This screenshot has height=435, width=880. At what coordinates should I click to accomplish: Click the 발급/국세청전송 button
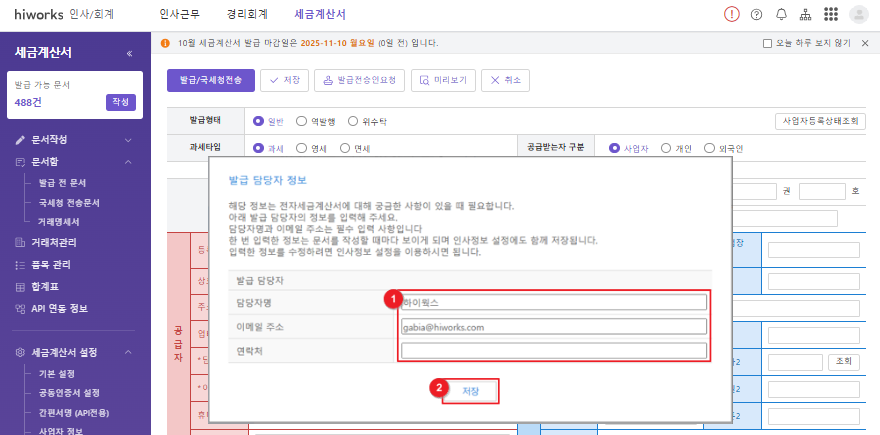pos(210,80)
